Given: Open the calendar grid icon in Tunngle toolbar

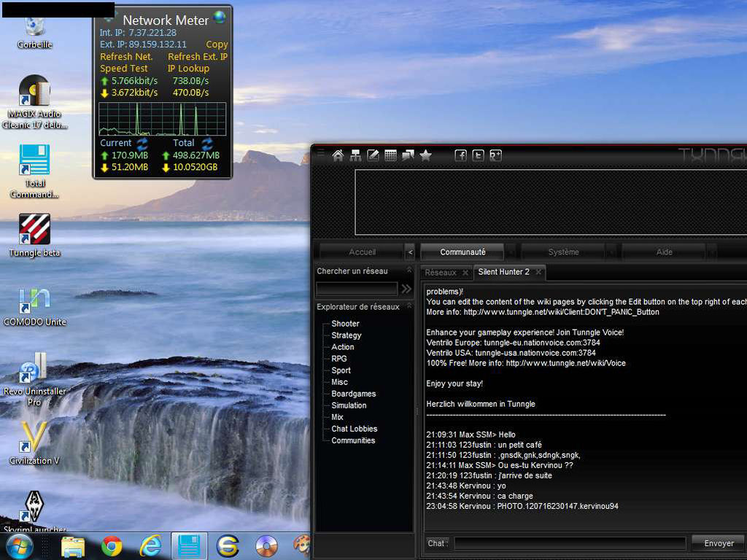Looking at the screenshot, I should [391, 156].
